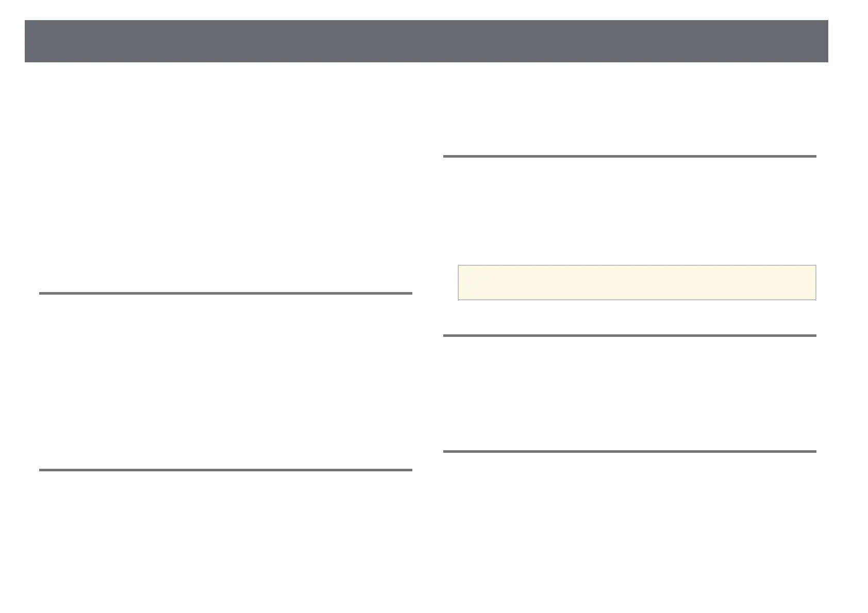Click blank area between top divider and note box

click(x=630, y=211)
